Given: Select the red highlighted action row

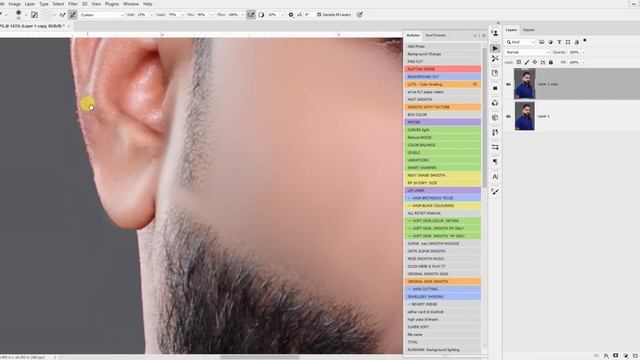Looking at the screenshot, I should 442,69.
